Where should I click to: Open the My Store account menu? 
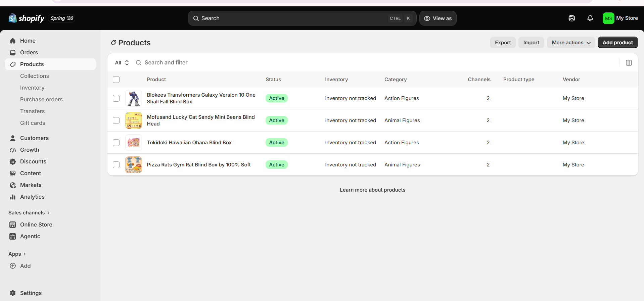point(620,18)
